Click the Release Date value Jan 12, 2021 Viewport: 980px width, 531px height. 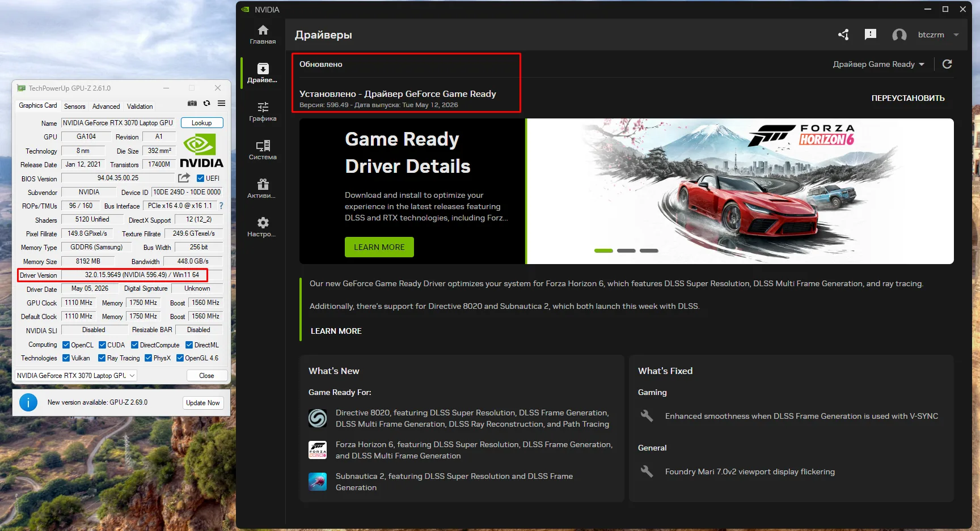[83, 164]
